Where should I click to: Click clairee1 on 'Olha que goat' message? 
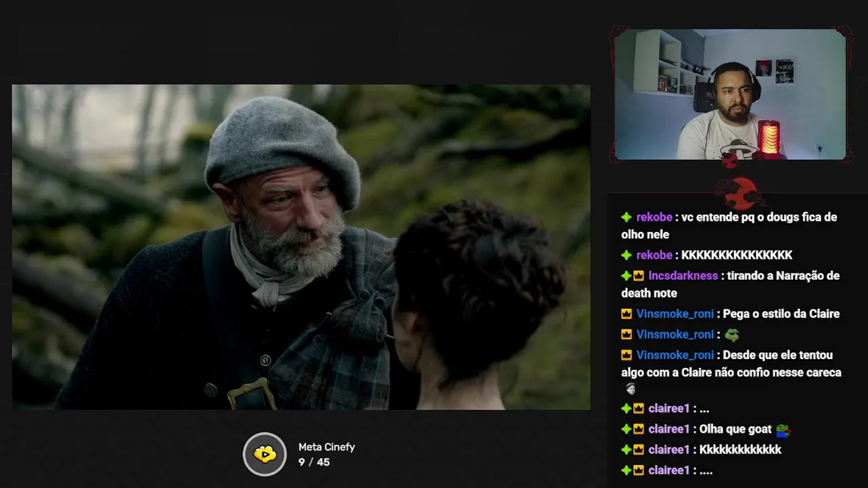pos(669,429)
